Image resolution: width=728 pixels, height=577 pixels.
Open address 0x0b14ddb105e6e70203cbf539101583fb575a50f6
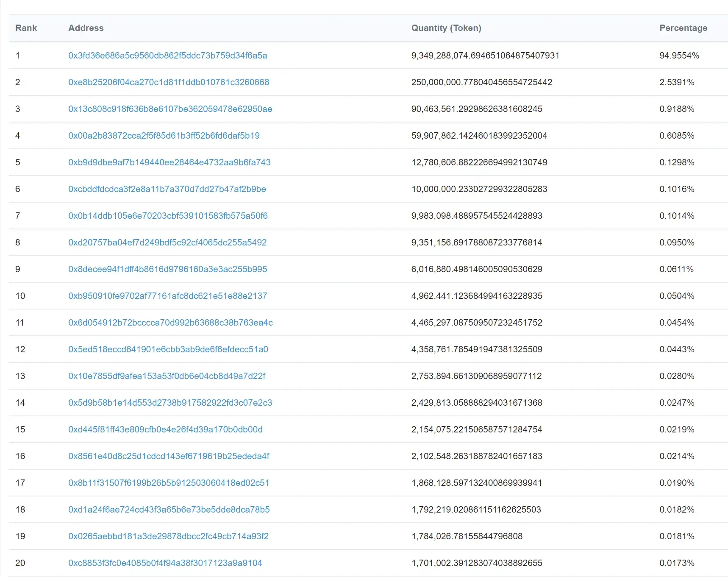pos(168,216)
